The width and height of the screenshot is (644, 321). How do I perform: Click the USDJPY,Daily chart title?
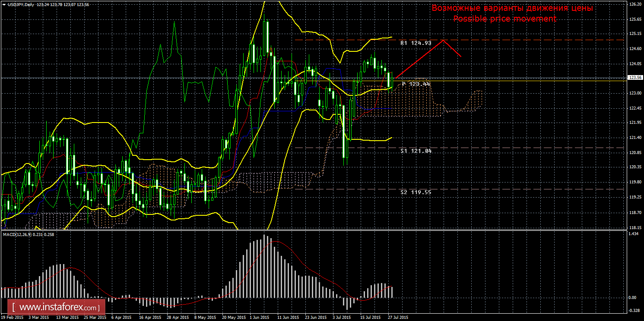21,5
